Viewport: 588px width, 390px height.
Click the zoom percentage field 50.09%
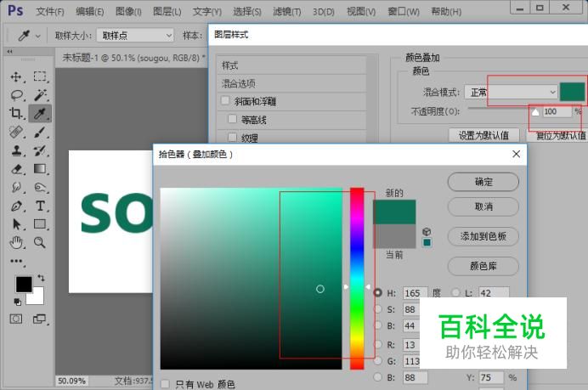point(71,381)
